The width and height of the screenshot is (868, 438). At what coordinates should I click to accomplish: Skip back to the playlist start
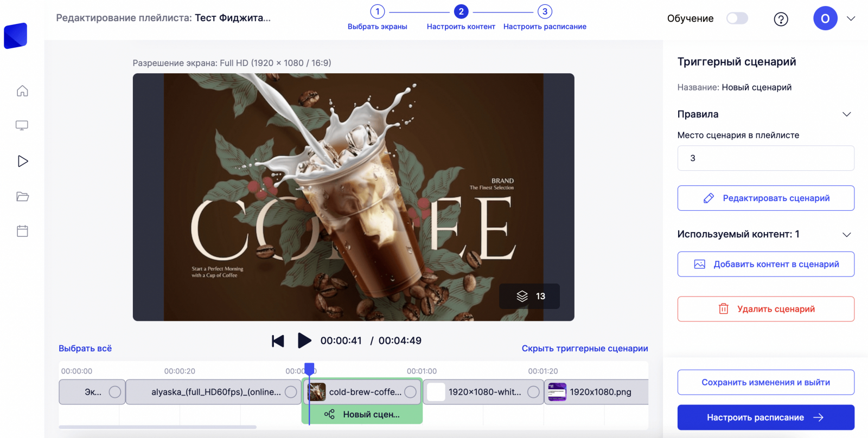pos(278,341)
